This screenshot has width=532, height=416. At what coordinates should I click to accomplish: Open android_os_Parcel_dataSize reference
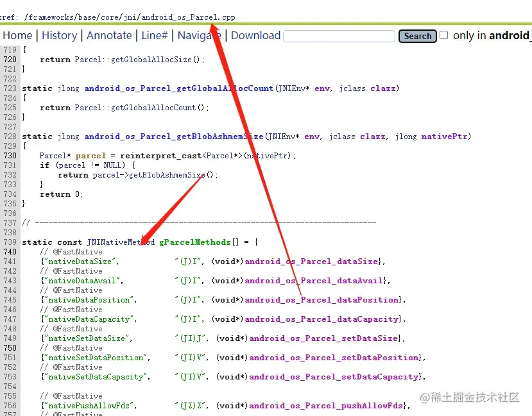tap(311, 262)
